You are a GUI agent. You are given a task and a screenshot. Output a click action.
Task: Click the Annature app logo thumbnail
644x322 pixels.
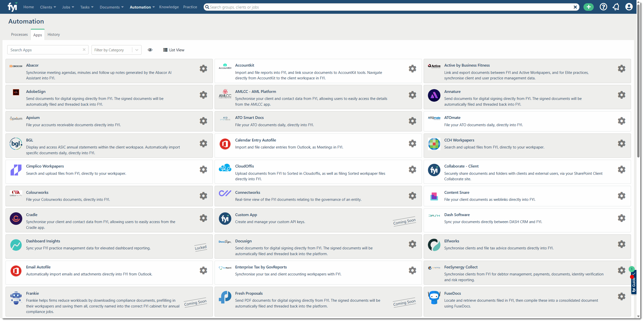pos(434,95)
